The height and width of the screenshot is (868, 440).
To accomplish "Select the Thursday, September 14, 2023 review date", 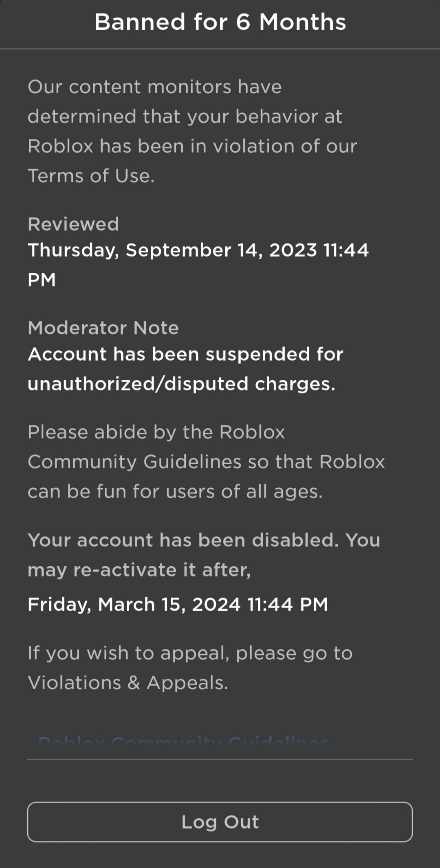I will coord(198,250).
